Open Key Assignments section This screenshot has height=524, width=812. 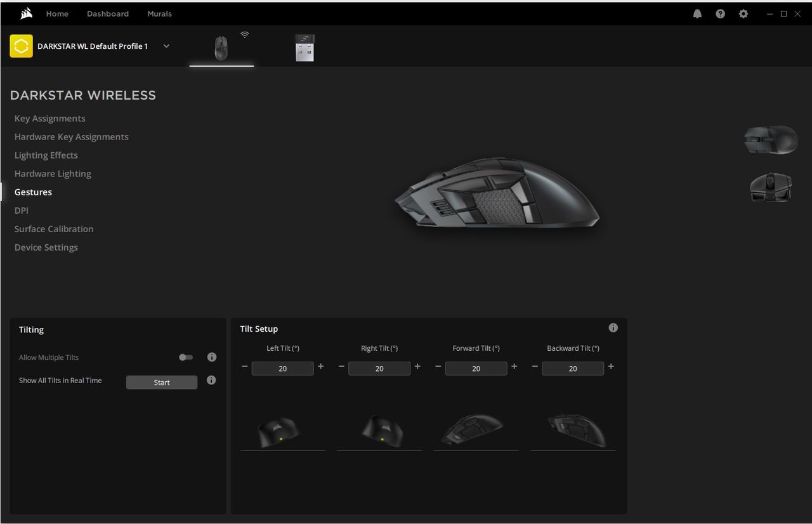click(49, 119)
